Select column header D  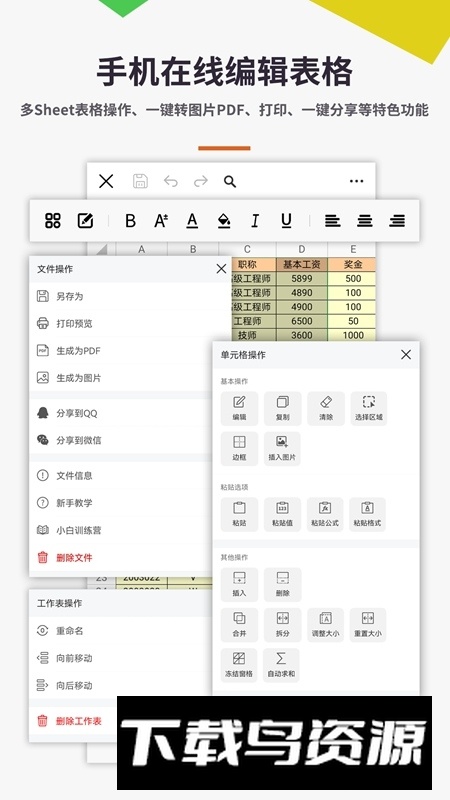tap(302, 249)
